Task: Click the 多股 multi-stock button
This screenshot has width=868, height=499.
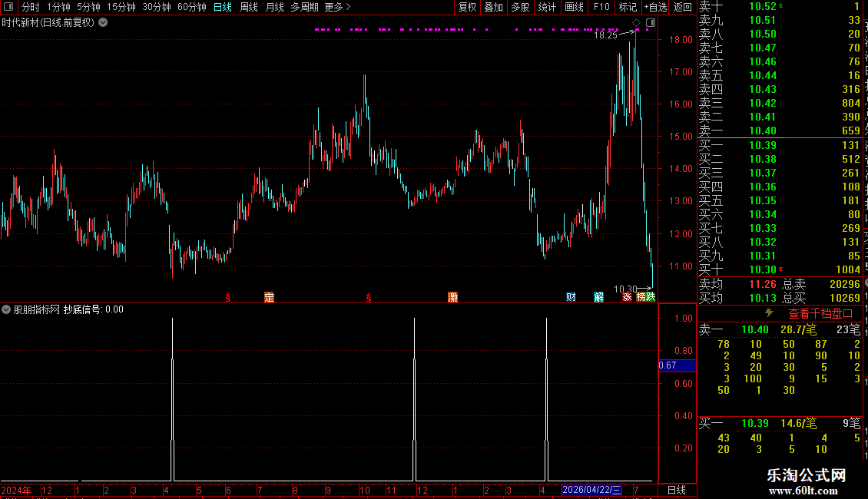Action: tap(520, 7)
